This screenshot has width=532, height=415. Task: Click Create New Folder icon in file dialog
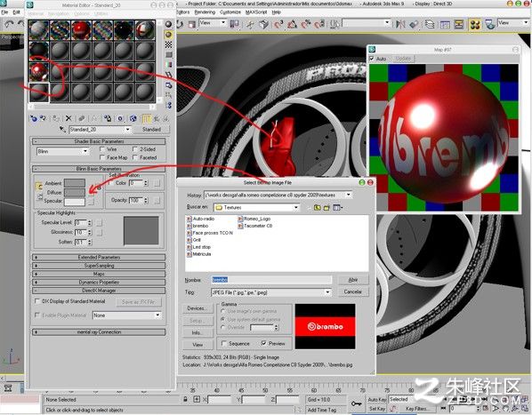click(326, 207)
